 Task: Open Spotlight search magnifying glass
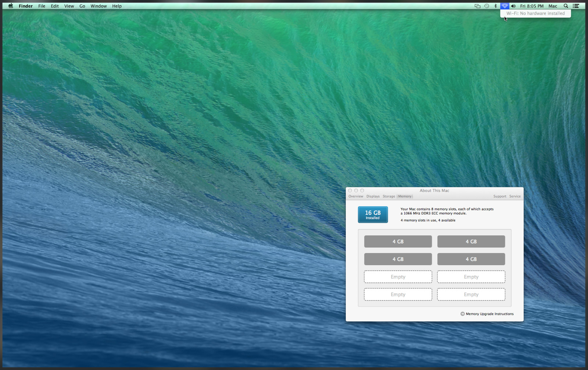click(566, 6)
